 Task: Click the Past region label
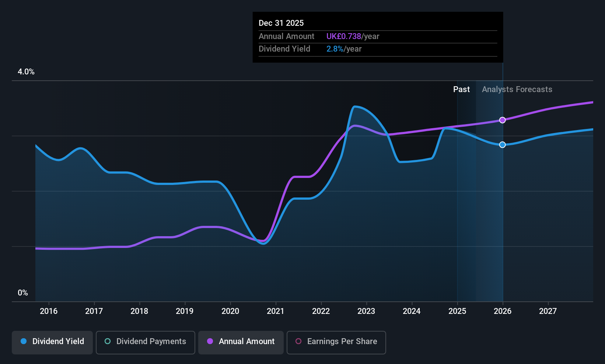pos(461,90)
